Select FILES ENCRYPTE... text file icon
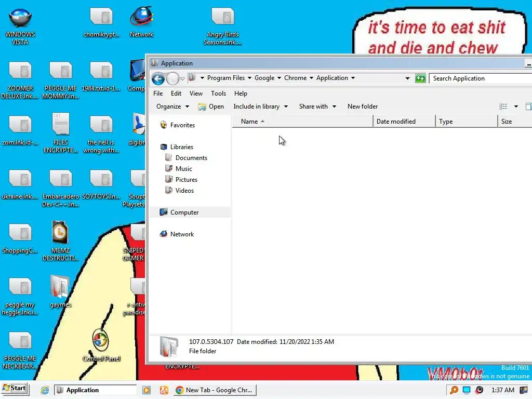Viewport: 532px width, 399px height. 60,133
